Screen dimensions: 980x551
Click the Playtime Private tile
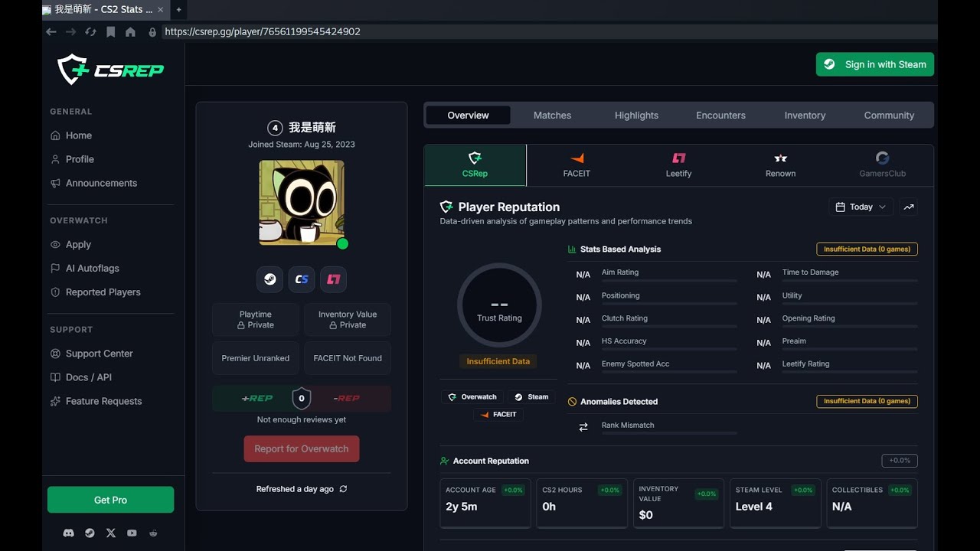(256, 320)
